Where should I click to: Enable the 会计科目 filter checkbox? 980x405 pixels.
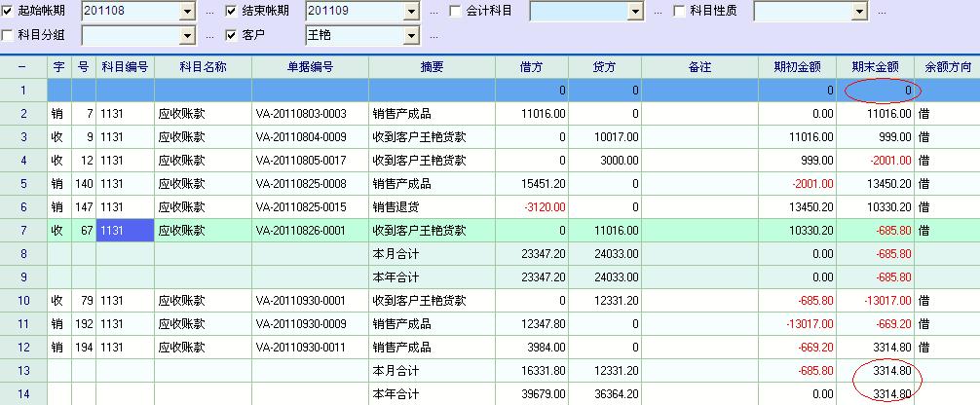point(456,12)
